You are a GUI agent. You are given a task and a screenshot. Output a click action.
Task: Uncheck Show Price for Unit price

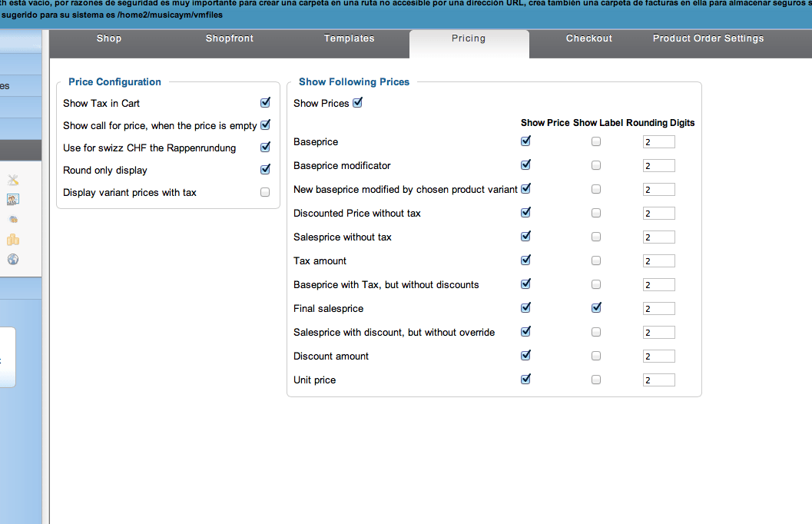525,379
